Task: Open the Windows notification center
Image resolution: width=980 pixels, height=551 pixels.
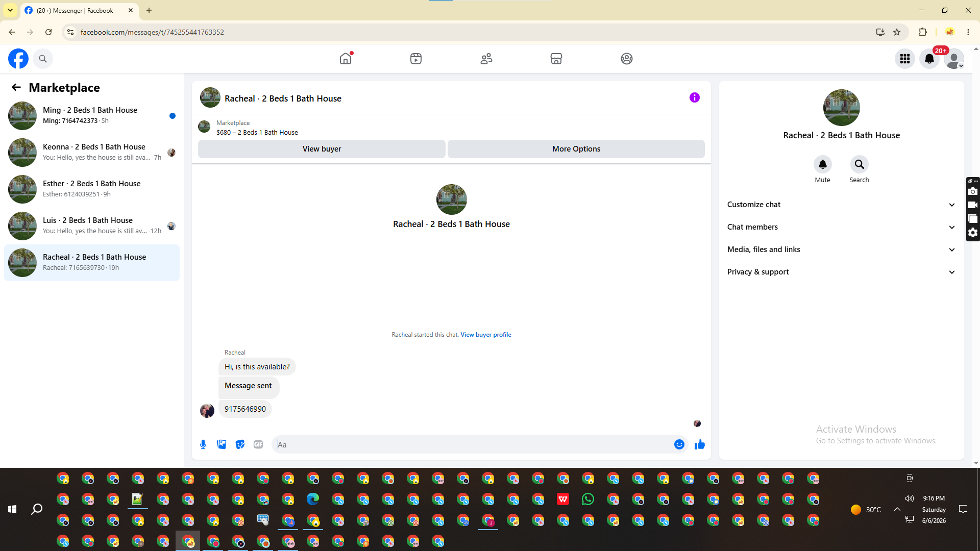Action: tap(963, 509)
